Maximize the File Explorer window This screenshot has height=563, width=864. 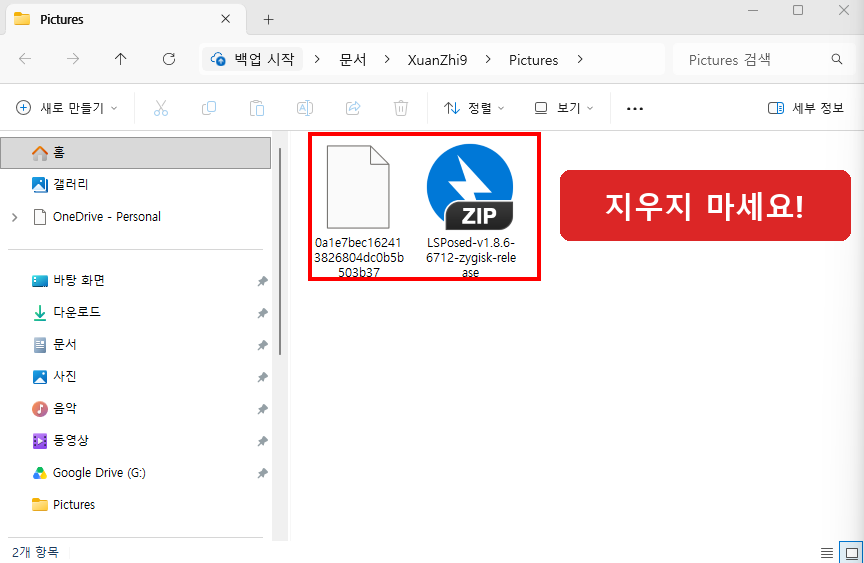pyautogui.click(x=798, y=10)
